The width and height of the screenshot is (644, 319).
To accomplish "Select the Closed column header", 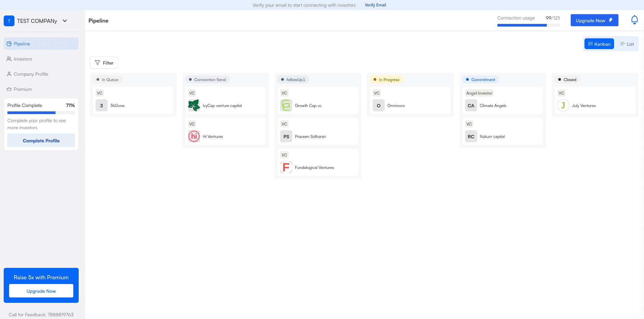I will [x=567, y=80].
